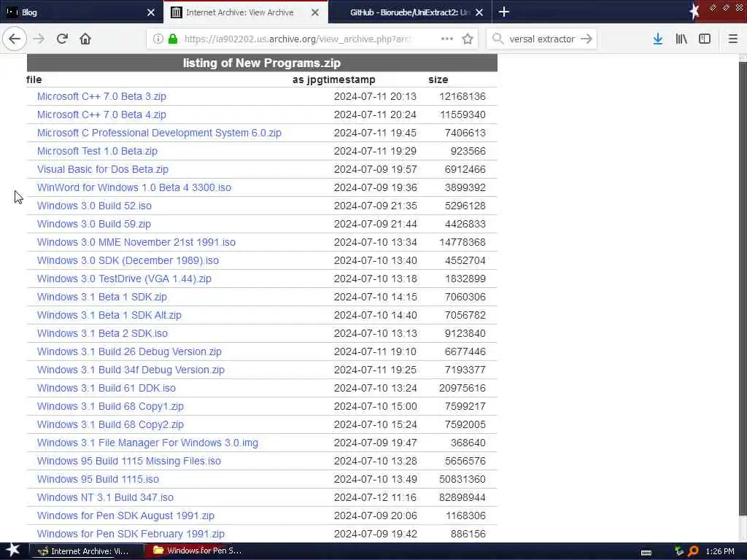Select timestamp 2024-07-12 11:16

coord(375,497)
